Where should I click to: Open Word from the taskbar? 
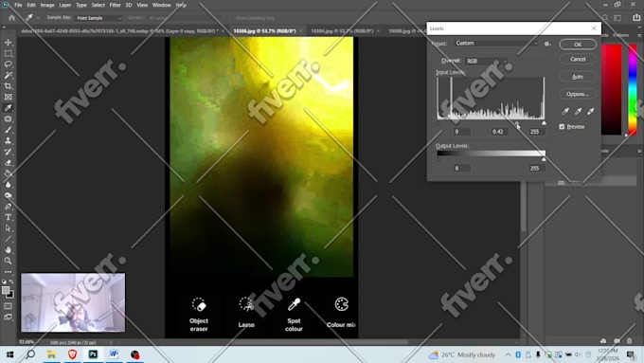click(114, 354)
